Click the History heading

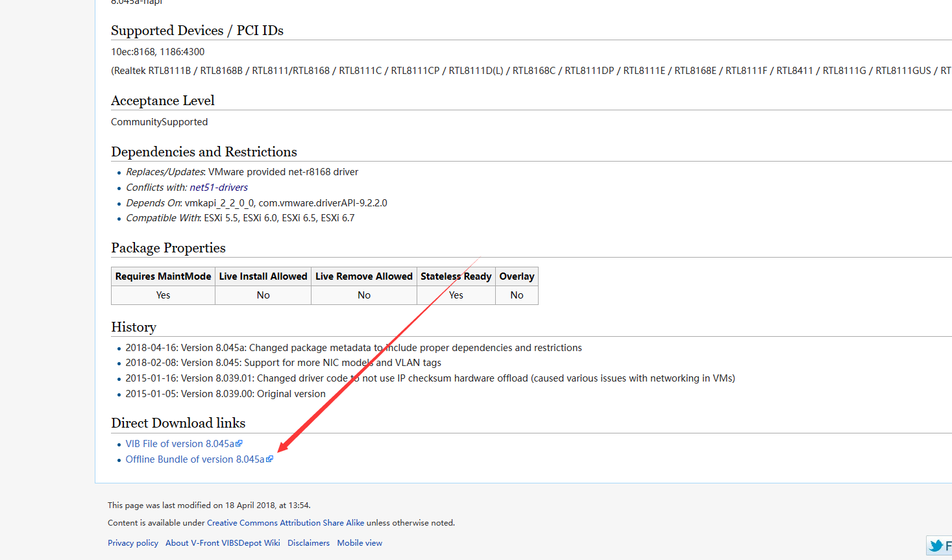[x=134, y=327]
